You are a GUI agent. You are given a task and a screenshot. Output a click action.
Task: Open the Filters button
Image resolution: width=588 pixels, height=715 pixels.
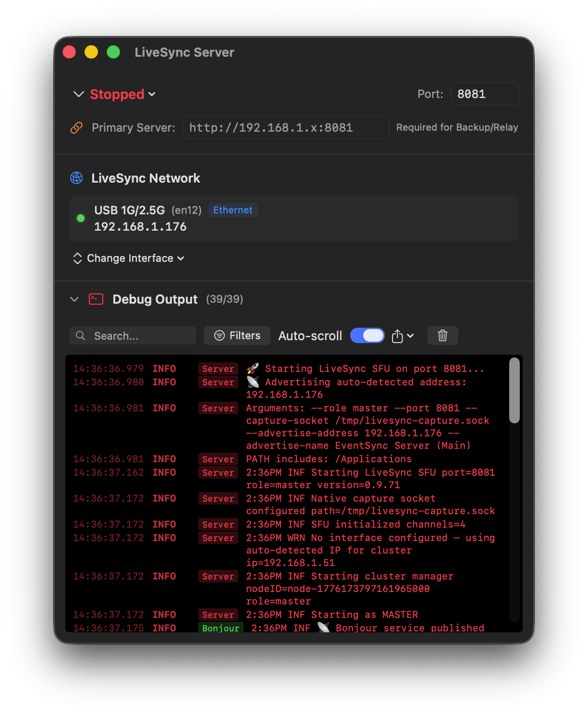[237, 335]
